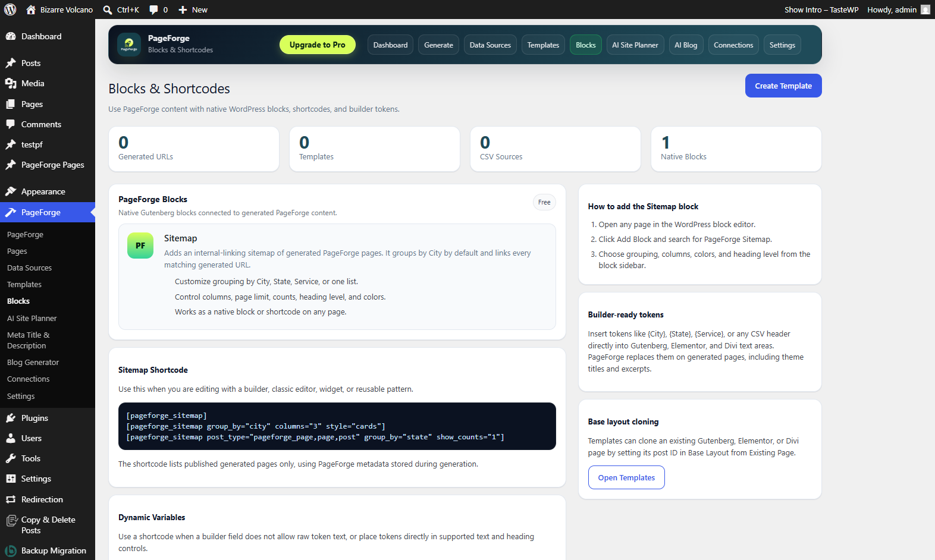Click the green PF Sitemap block icon
The image size is (935, 560).
click(140, 246)
